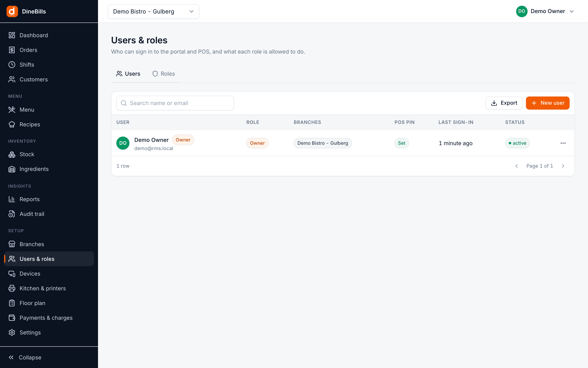This screenshot has width=588, height=368.
Task: Open Settings gear item
Action: 49,332
